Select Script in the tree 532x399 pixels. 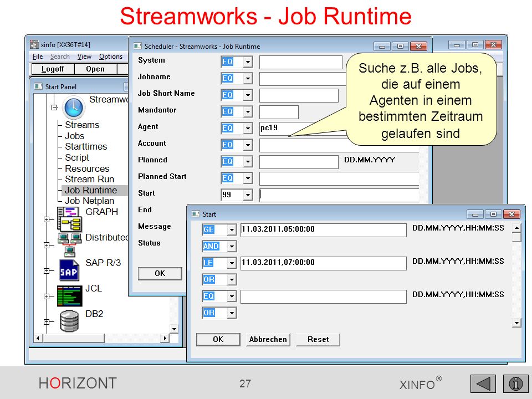77,158
